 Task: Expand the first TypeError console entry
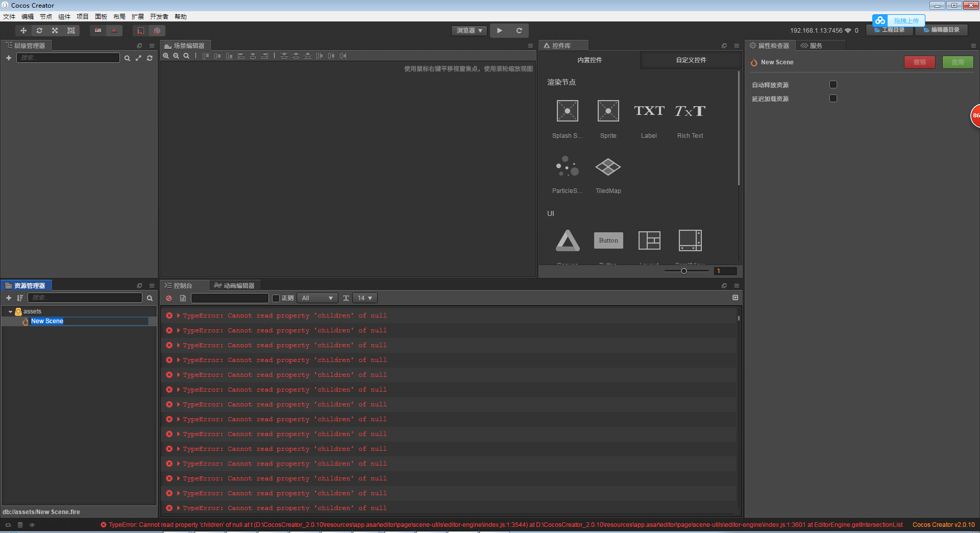178,316
